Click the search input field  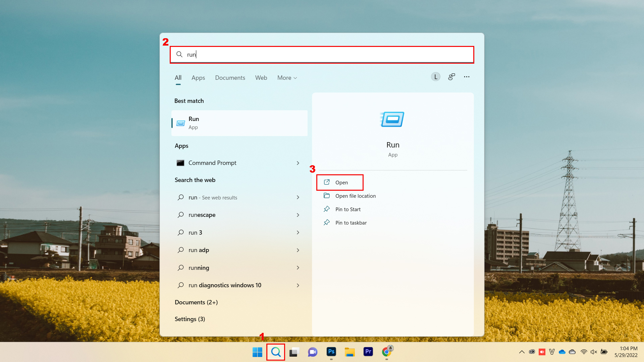tap(322, 54)
